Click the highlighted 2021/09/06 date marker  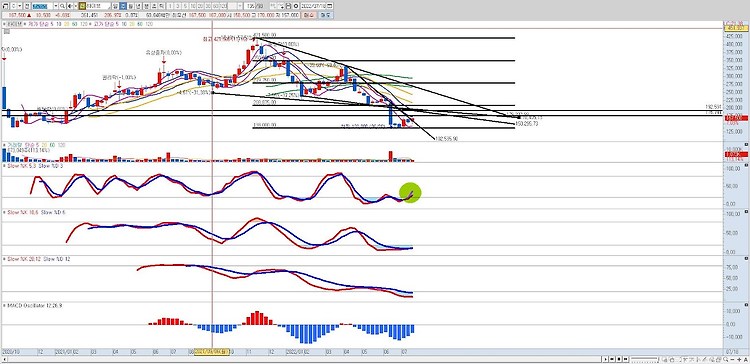pos(212,352)
